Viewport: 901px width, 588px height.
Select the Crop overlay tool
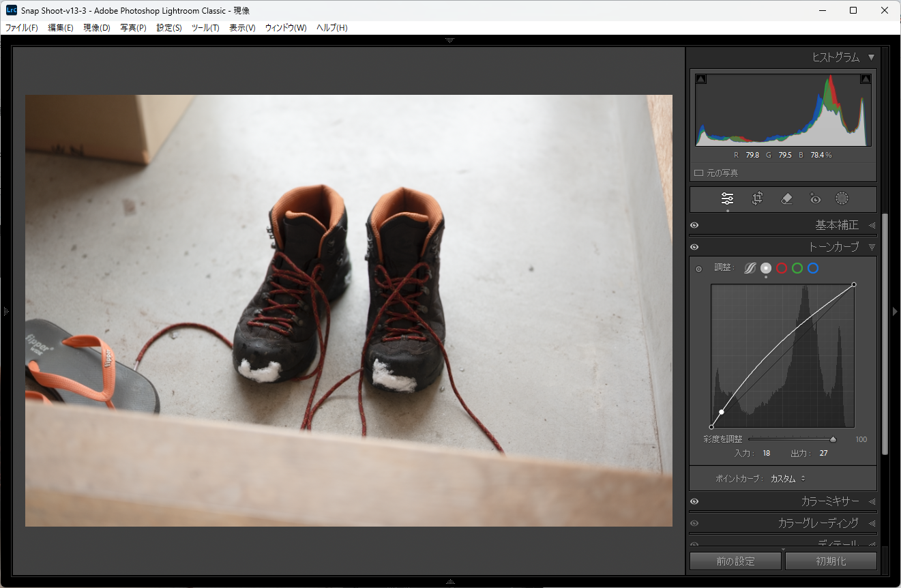point(757,199)
